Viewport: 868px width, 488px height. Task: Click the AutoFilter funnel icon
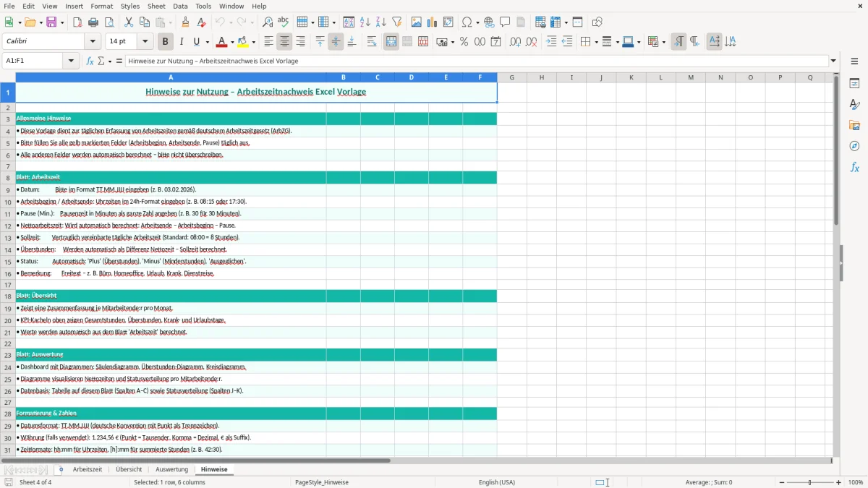click(x=396, y=22)
